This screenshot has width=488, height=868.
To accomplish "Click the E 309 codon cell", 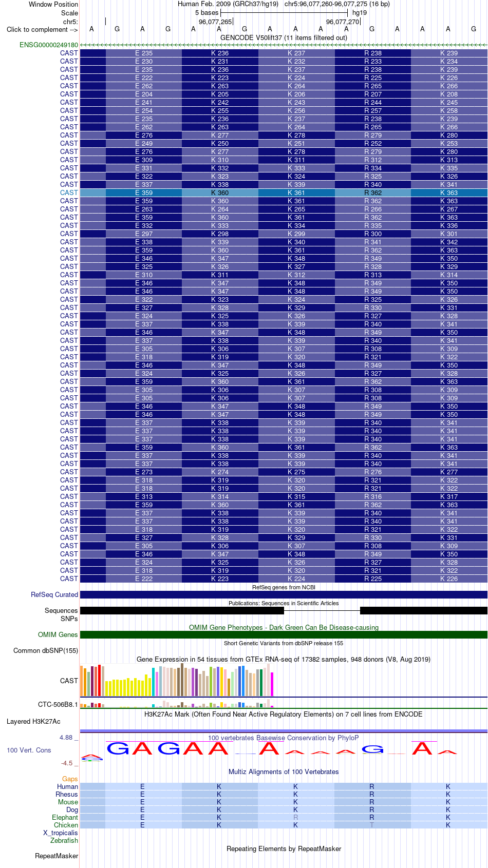I will click(x=144, y=160).
